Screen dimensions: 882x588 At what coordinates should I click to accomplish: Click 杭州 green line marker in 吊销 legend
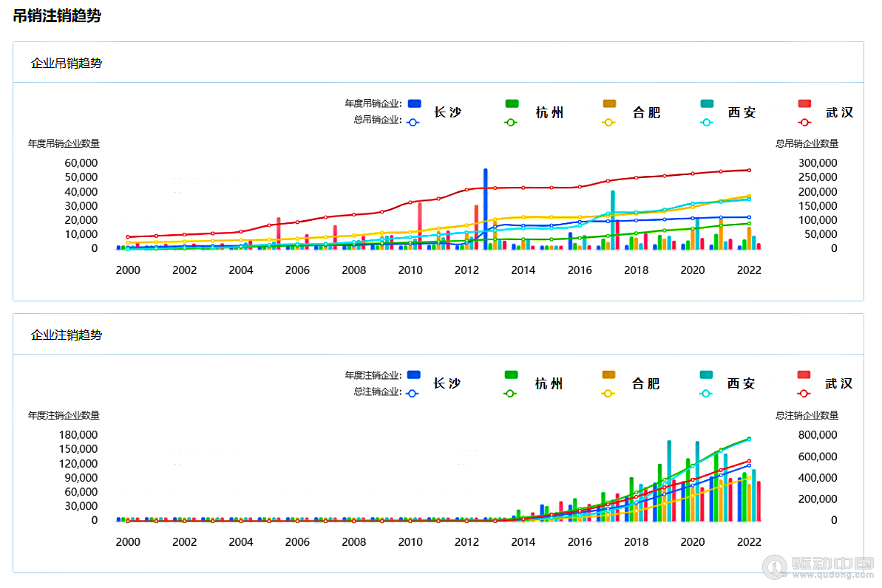click(x=510, y=122)
